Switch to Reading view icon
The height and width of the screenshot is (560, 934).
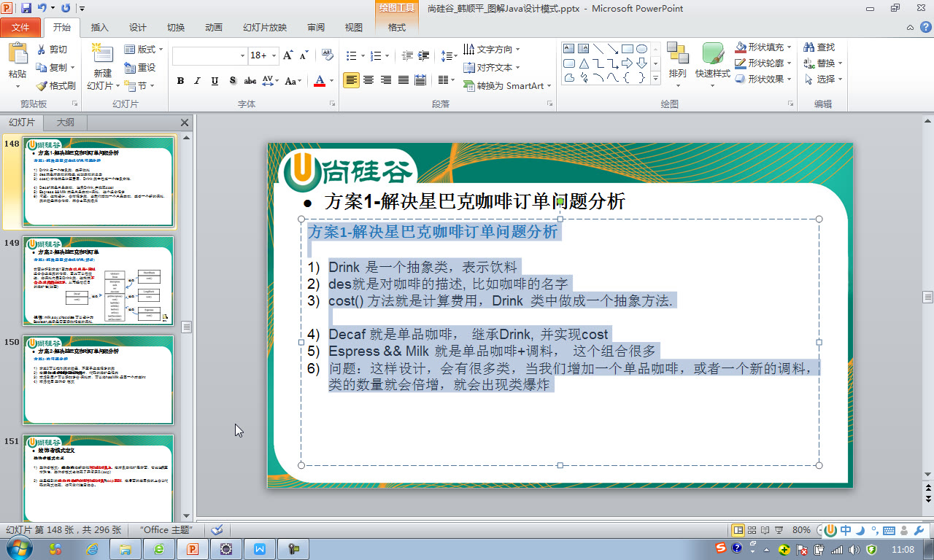click(766, 530)
